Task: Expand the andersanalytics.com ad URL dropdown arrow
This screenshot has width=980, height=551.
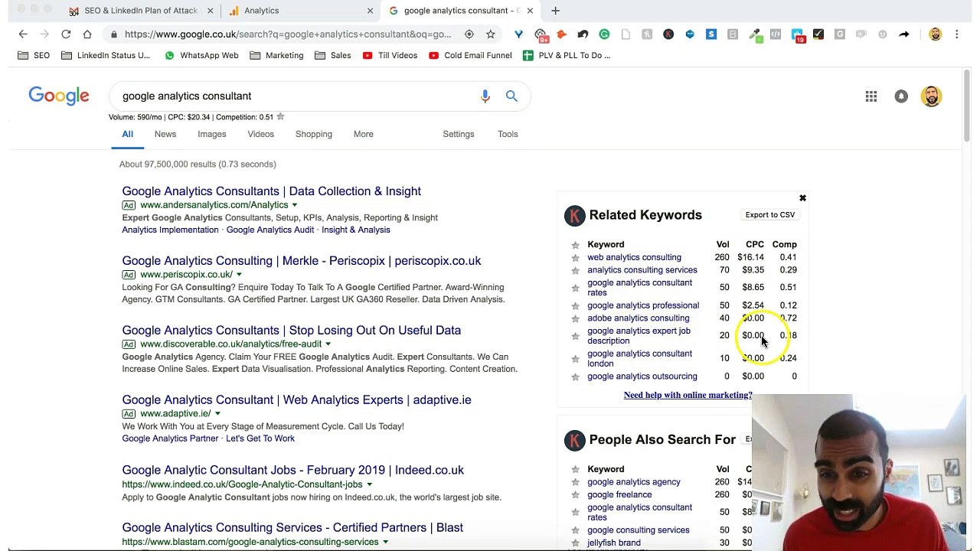Action: pos(294,205)
